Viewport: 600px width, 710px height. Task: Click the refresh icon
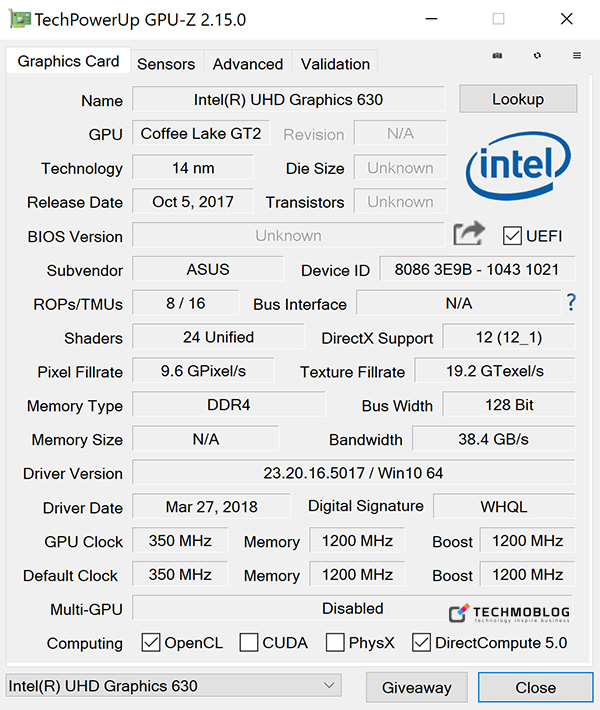click(538, 56)
